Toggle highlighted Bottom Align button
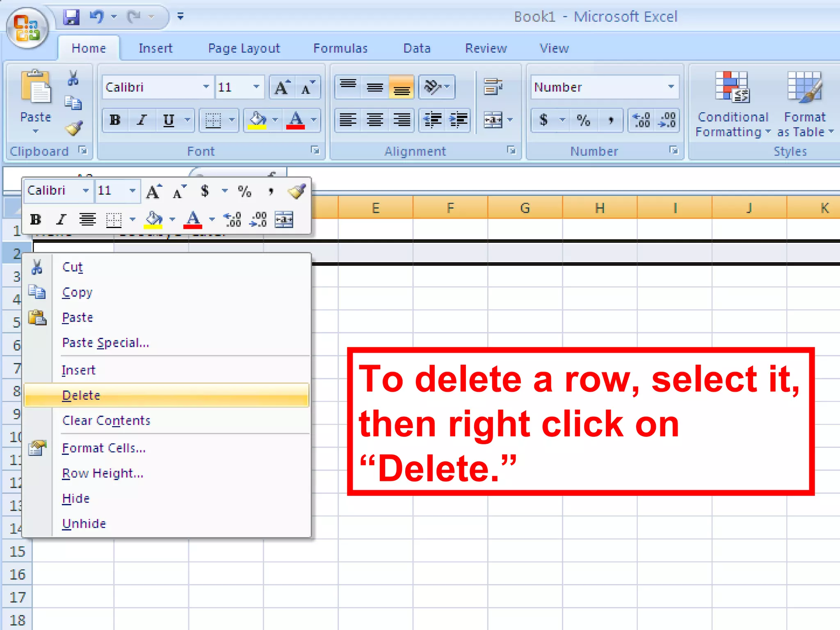This screenshot has height=630, width=840. coord(402,87)
